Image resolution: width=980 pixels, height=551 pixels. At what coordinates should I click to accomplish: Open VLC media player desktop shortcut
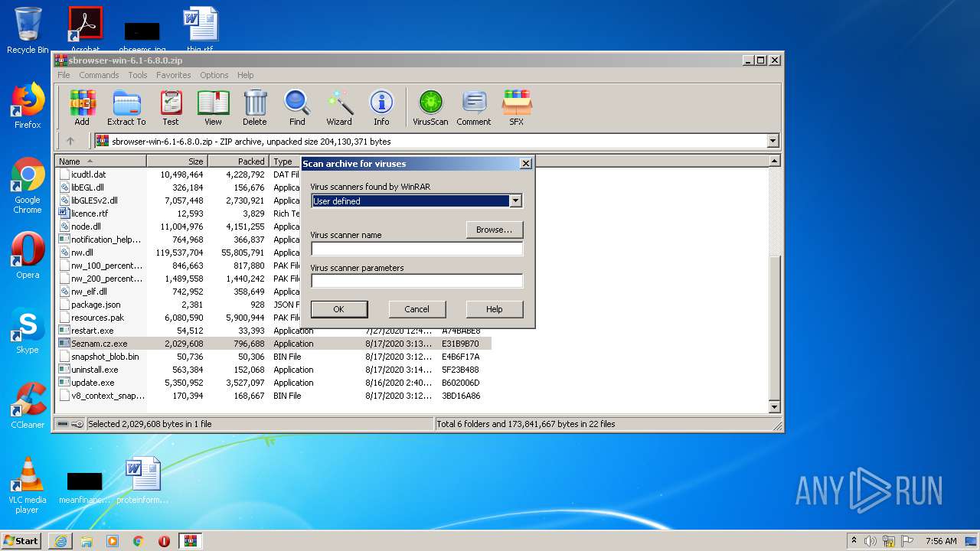[x=28, y=485]
